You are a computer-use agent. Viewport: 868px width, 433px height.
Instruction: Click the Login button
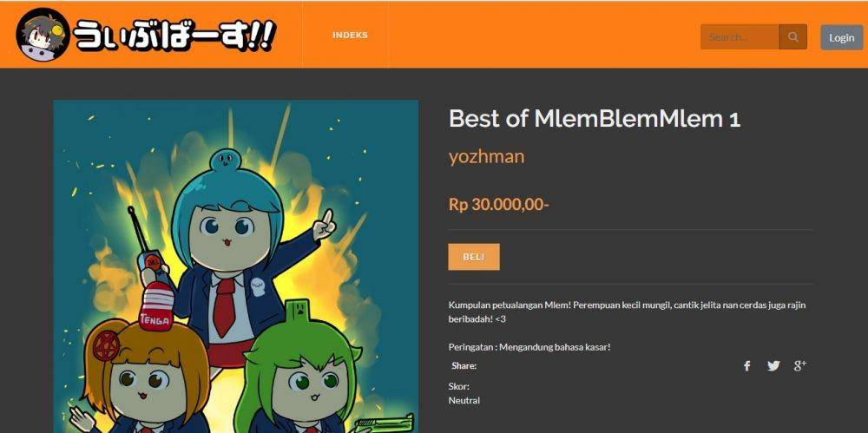(841, 37)
